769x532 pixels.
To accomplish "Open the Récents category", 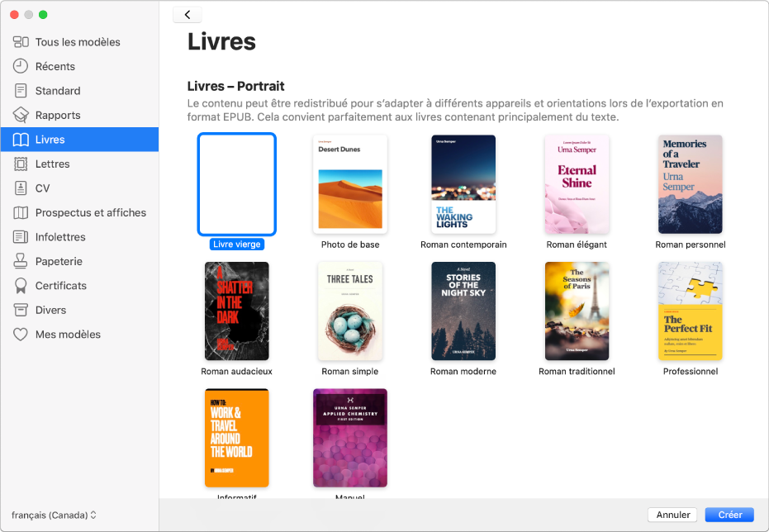I will [79, 66].
